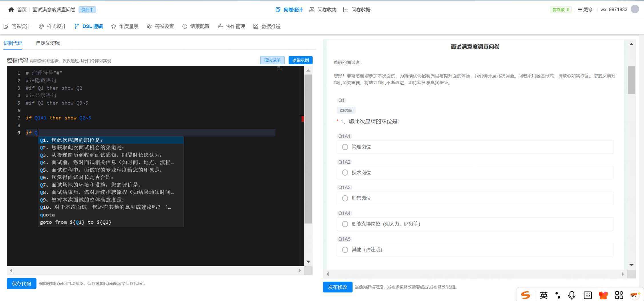Select 其他（请注明）option for Q1

(x=345, y=249)
